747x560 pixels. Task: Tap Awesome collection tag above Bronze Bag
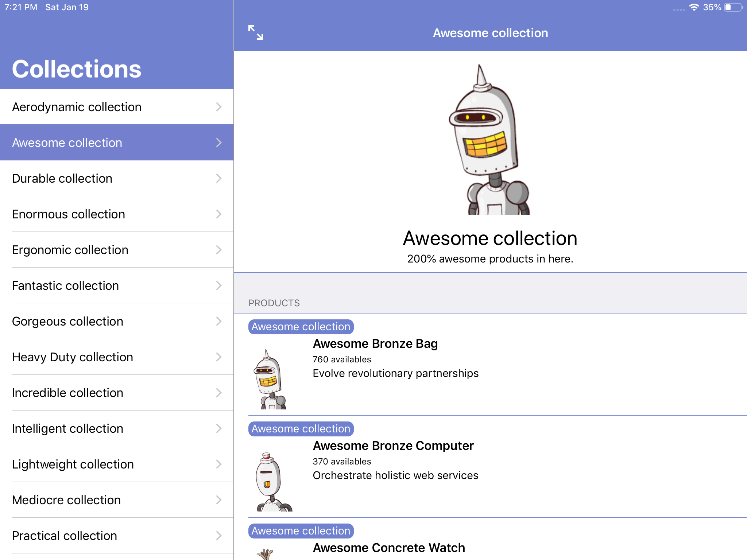[301, 327]
